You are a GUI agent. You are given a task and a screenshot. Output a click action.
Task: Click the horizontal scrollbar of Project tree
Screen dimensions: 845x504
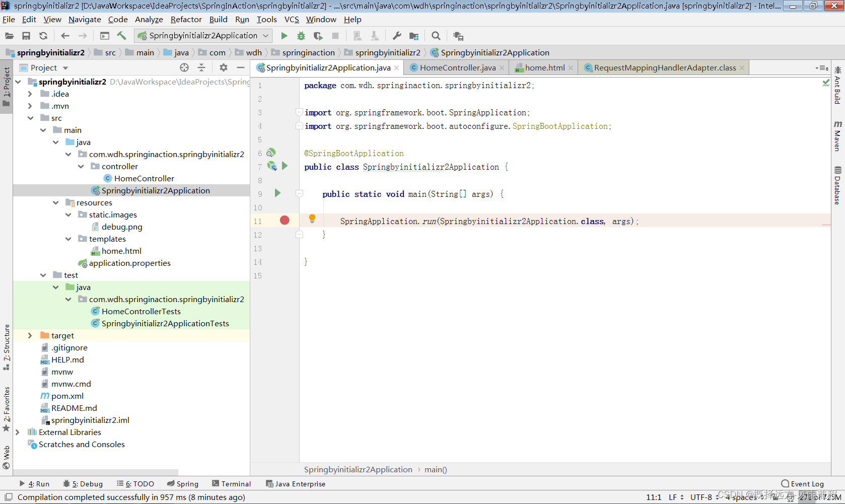click(x=96, y=473)
